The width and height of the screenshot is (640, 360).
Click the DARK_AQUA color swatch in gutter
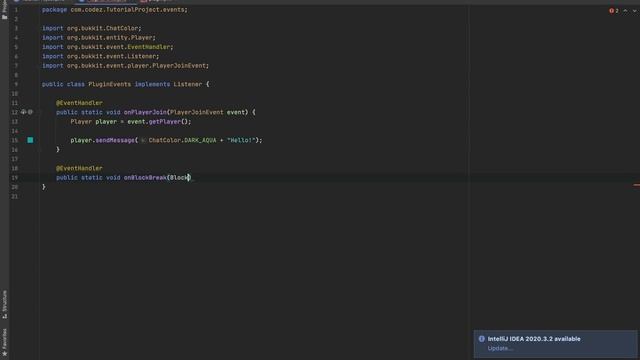30,140
